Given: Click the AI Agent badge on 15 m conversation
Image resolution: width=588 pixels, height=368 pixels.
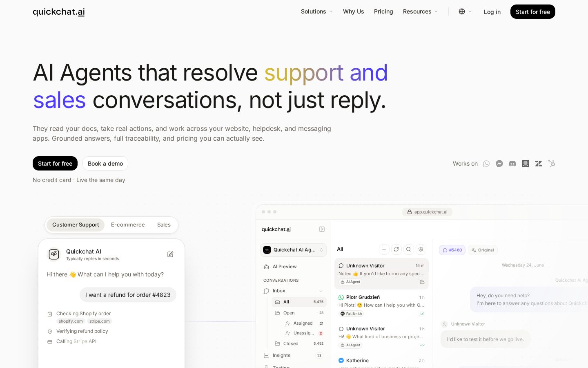Looking at the screenshot, I should pos(350,282).
